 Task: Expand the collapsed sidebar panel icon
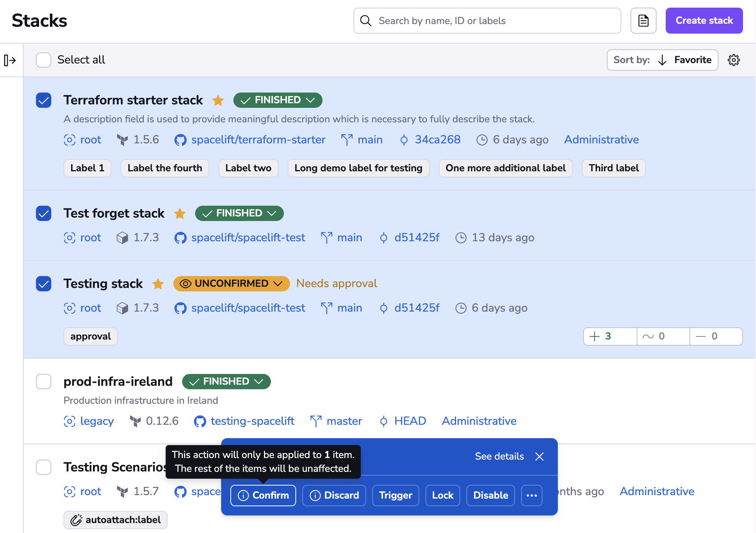click(10, 60)
